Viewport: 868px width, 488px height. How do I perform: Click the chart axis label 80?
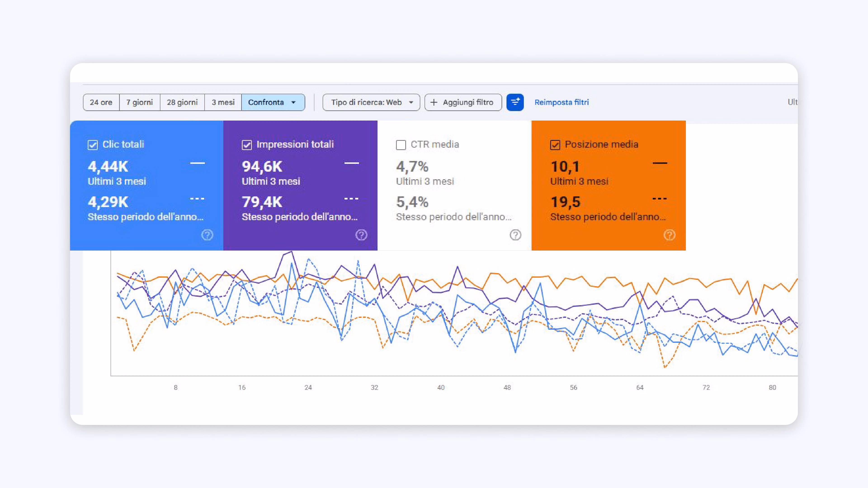[x=772, y=388]
